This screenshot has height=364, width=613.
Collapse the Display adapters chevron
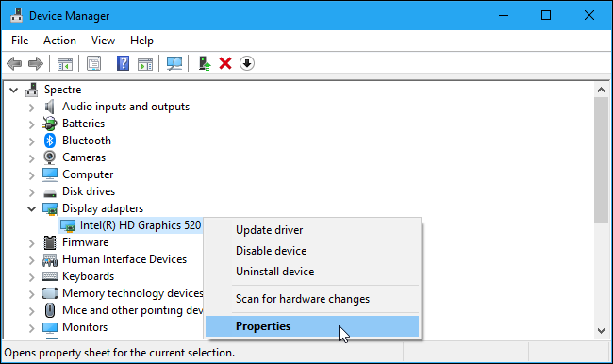tap(32, 208)
